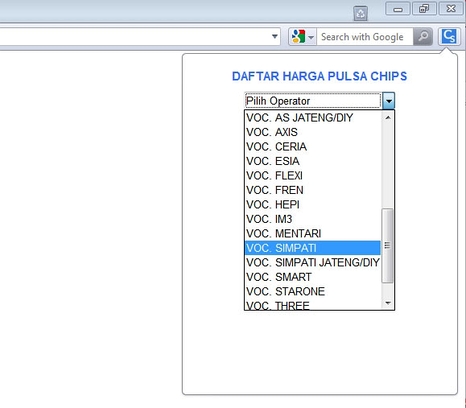Click the Google search engine icon
Image resolution: width=466 pixels, height=408 pixels.
point(298,36)
